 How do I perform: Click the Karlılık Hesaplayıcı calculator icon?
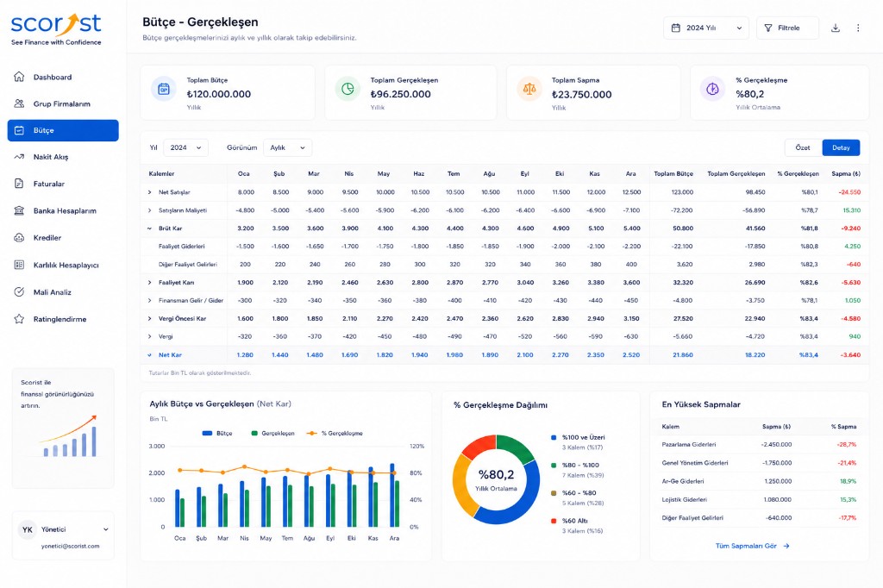(x=19, y=265)
